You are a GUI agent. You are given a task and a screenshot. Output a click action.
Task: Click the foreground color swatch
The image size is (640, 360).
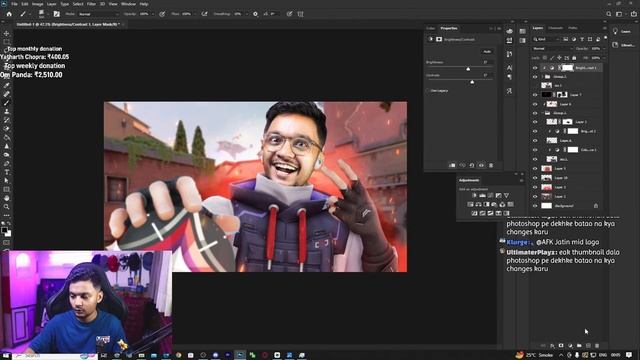pyautogui.click(x=4, y=231)
